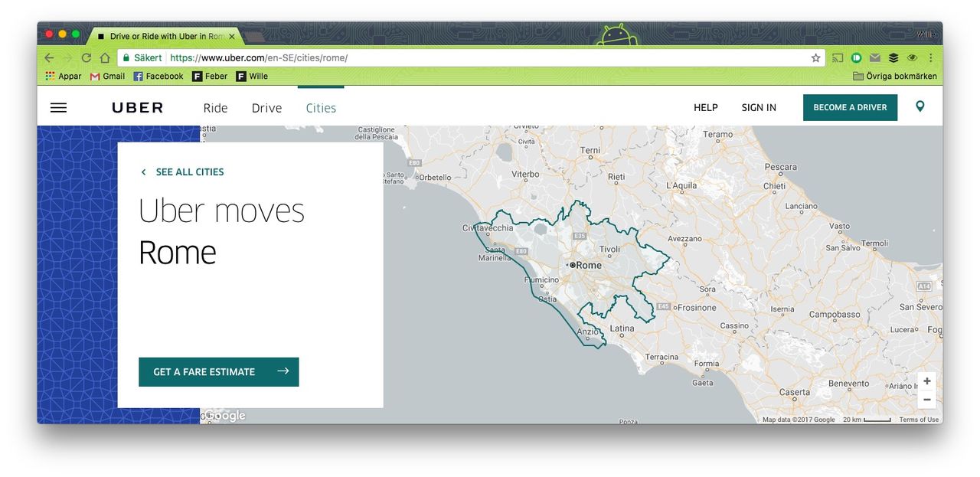Open the Pushbullet extension icon
The height and width of the screenshot is (477, 980).
pyautogui.click(x=856, y=57)
